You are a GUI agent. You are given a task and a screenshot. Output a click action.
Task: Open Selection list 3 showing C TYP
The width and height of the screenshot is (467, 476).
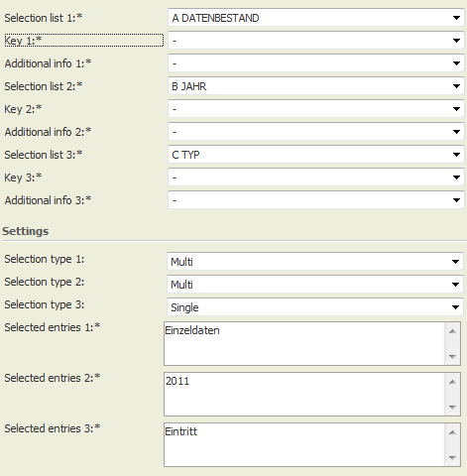[x=315, y=155]
